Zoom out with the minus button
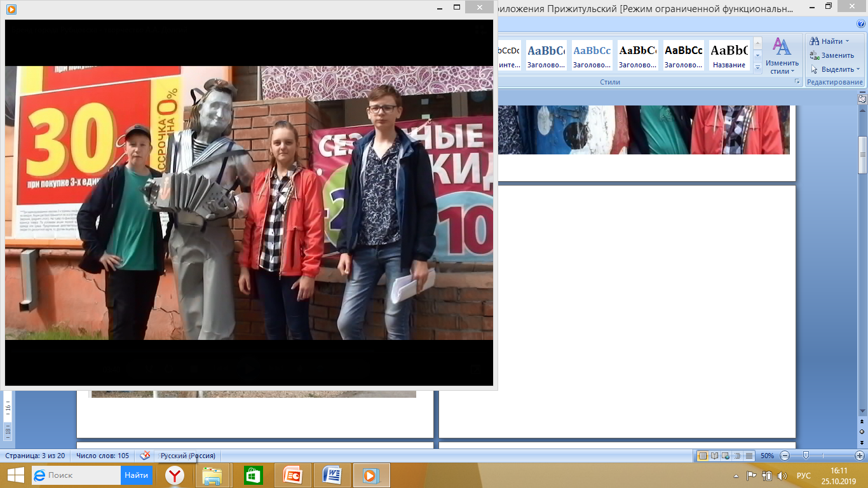This screenshot has width=868, height=488. [x=785, y=456]
